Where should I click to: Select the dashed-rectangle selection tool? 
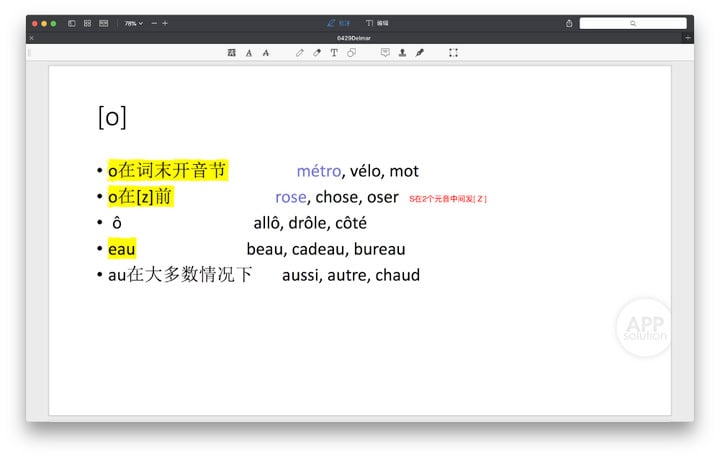[x=453, y=53]
